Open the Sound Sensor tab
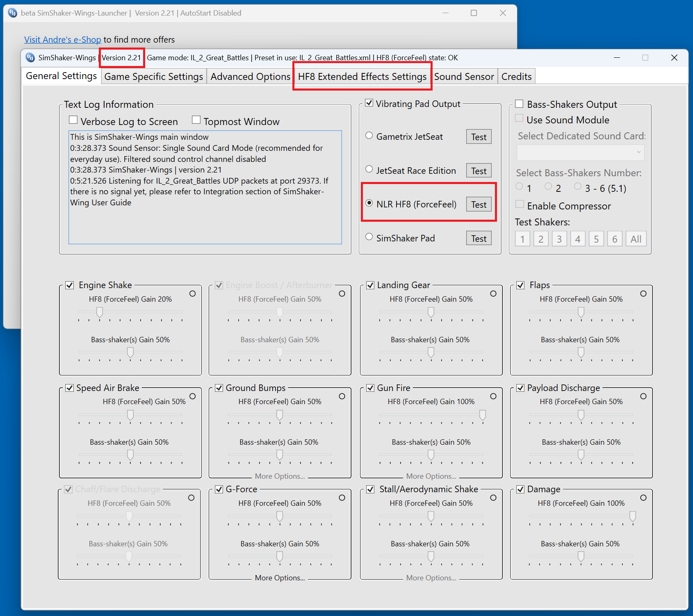Screen dimensions: 693x616 point(464,77)
